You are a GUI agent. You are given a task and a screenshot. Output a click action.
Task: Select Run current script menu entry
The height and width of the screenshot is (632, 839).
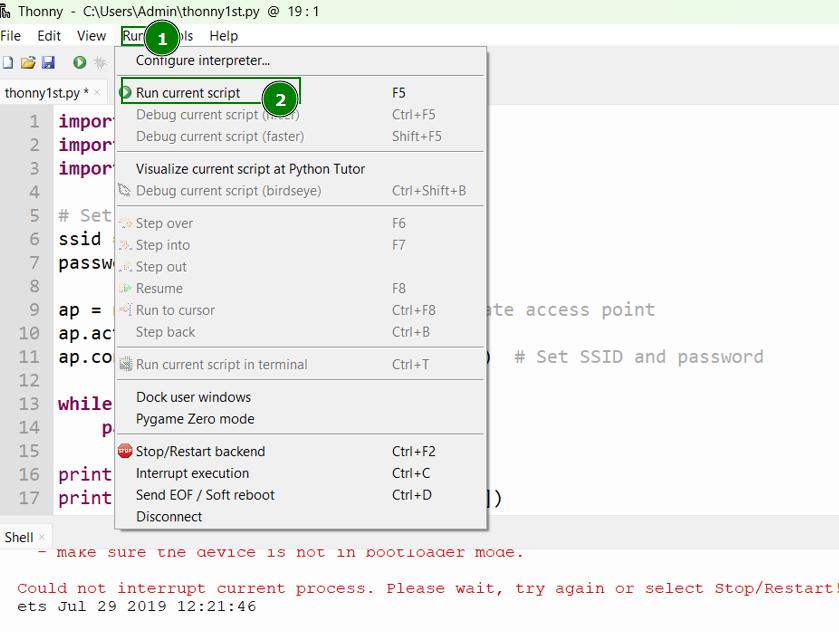(x=301, y=93)
